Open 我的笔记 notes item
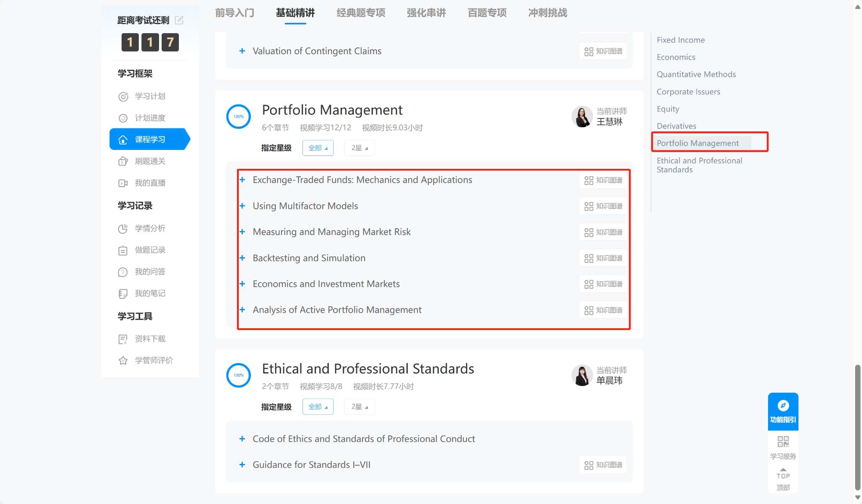 pos(150,293)
